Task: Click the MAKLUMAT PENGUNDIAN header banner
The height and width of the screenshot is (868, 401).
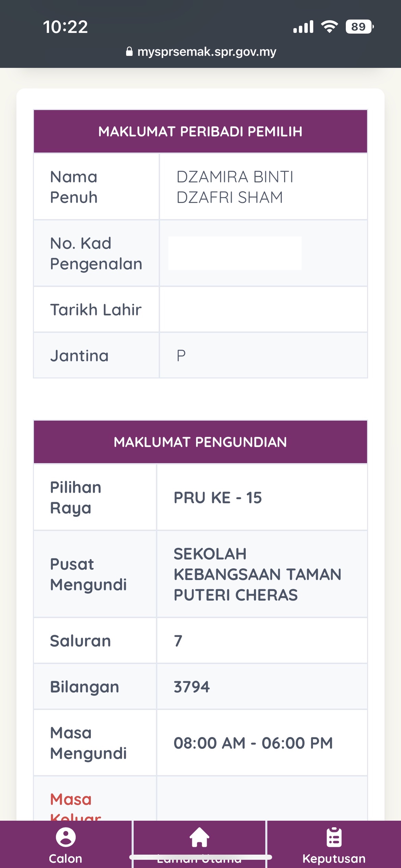Action: pyautogui.click(x=200, y=442)
